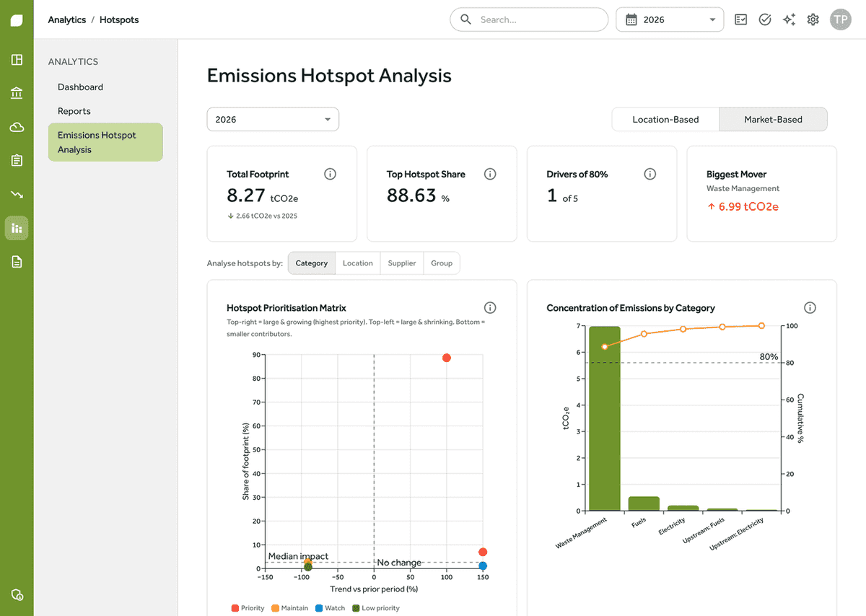
Task: Expand the 2026 period selector below title
Action: [x=273, y=120]
